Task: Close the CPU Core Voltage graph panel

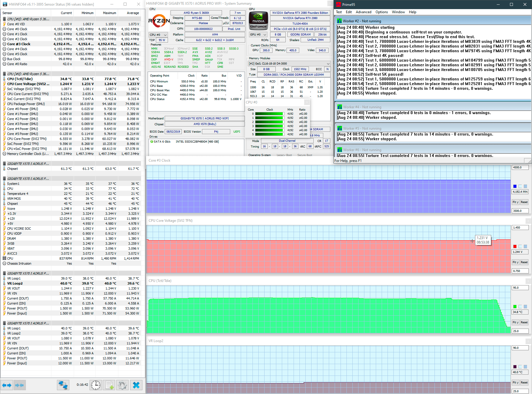Action: [x=528, y=221]
